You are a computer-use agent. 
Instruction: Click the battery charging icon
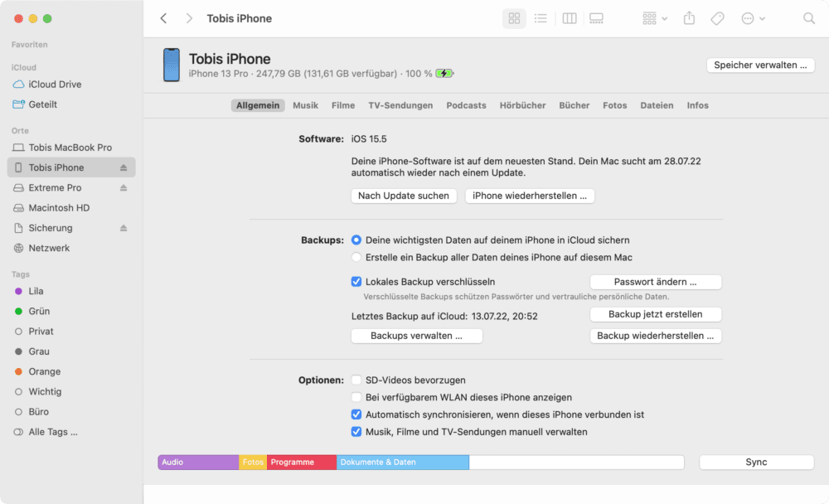point(444,74)
